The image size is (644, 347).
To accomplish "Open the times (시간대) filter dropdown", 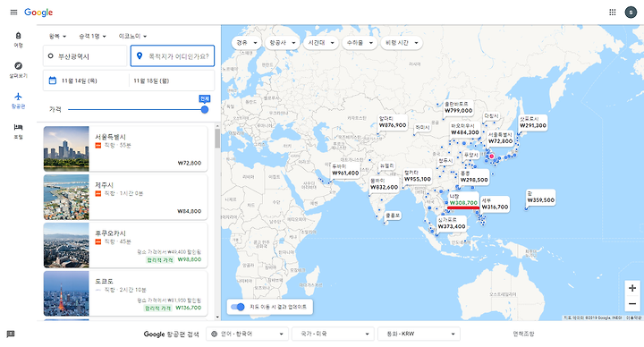I will click(x=321, y=43).
